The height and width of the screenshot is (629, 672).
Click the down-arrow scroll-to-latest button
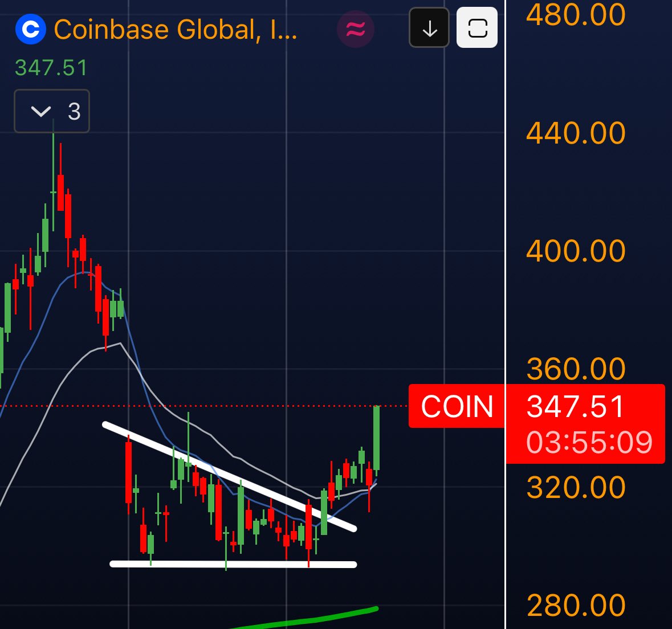coord(429,27)
